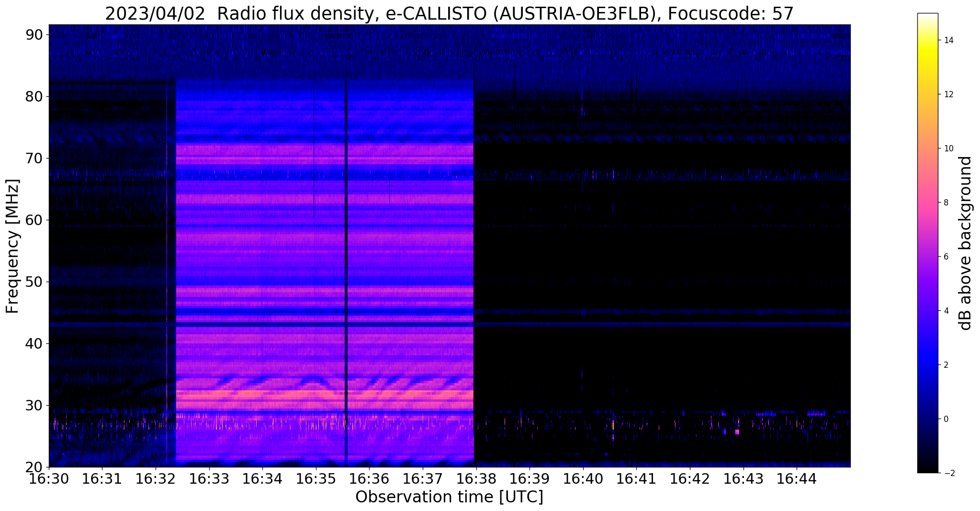Click the 90 MHz frequency tick label
The height and width of the screenshot is (511, 980).
[x=34, y=34]
